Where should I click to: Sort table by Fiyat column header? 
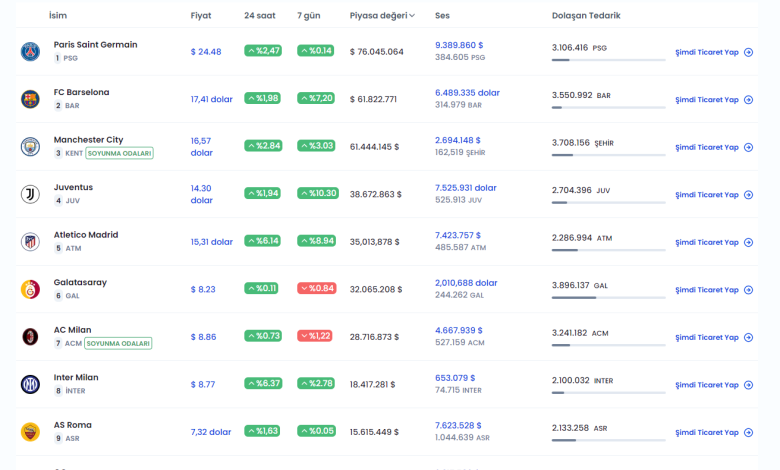click(201, 16)
